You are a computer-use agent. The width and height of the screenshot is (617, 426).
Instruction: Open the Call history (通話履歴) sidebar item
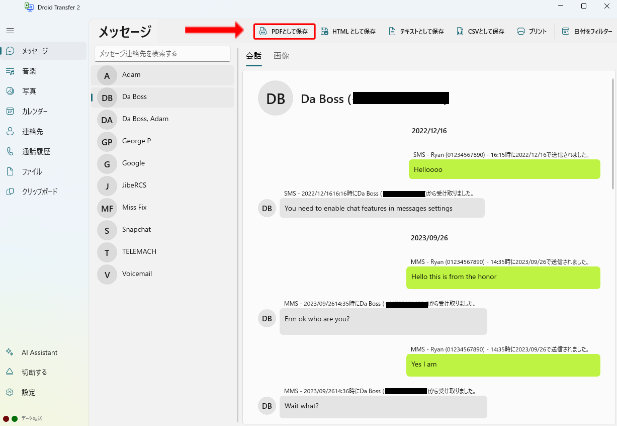[x=43, y=151]
